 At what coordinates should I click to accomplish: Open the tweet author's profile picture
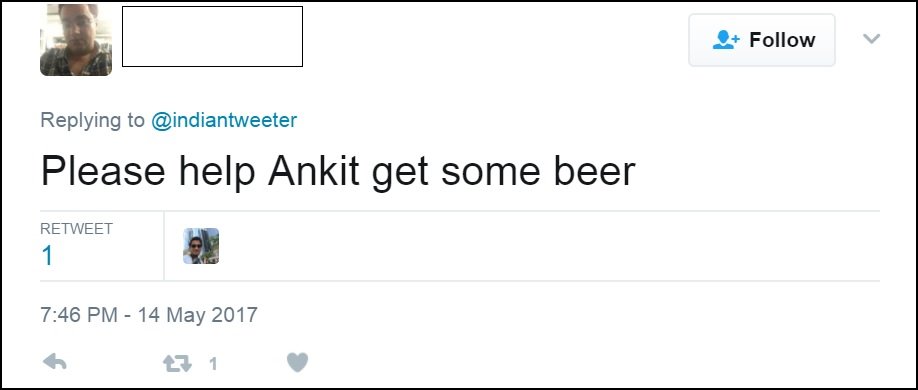point(76,39)
